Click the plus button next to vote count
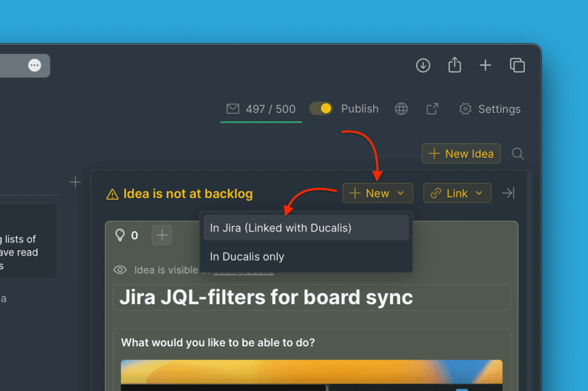 click(x=161, y=235)
